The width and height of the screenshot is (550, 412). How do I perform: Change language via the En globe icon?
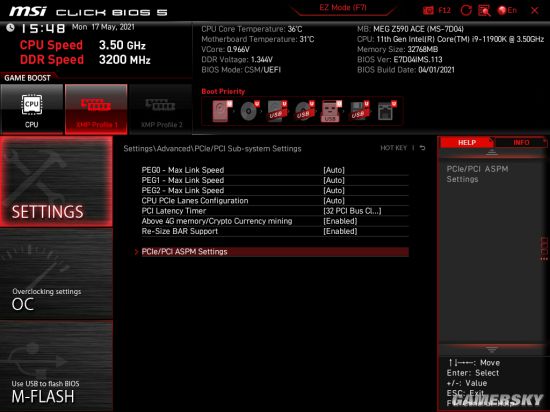[x=507, y=10]
